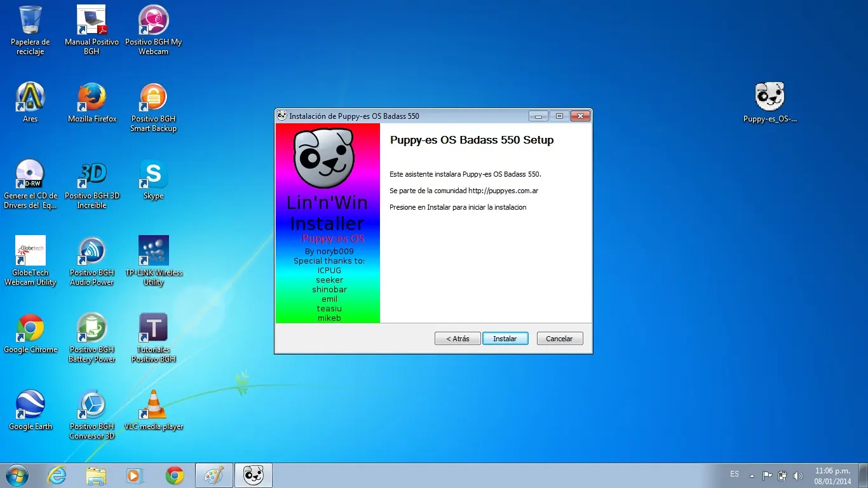Select the VLC media player desktop shortcut
868x488 pixels.
click(153, 410)
